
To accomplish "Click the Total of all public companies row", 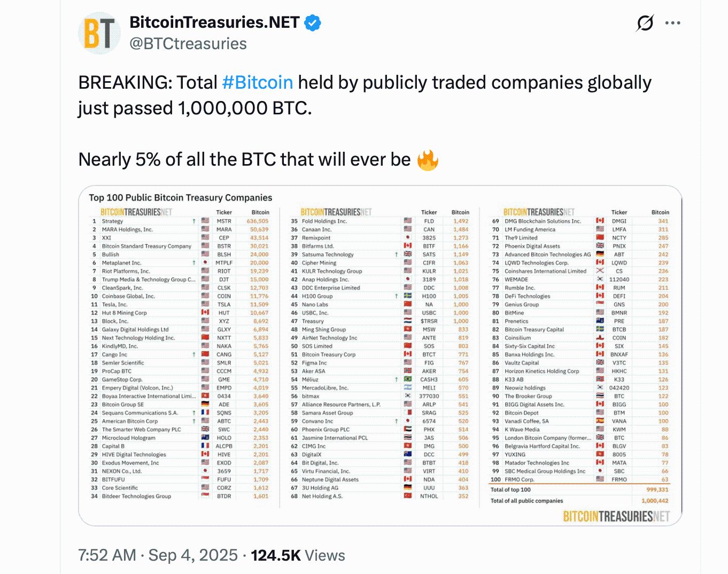I will pos(579,501).
